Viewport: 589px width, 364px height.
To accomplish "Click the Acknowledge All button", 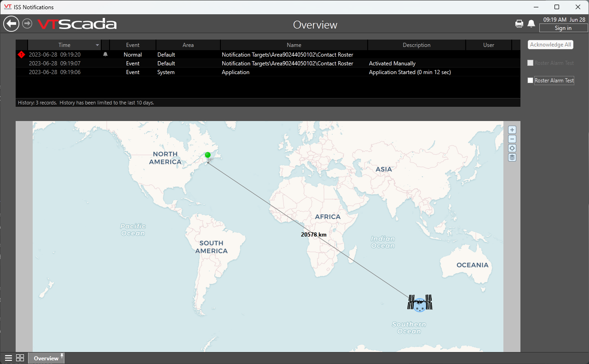I will point(550,45).
